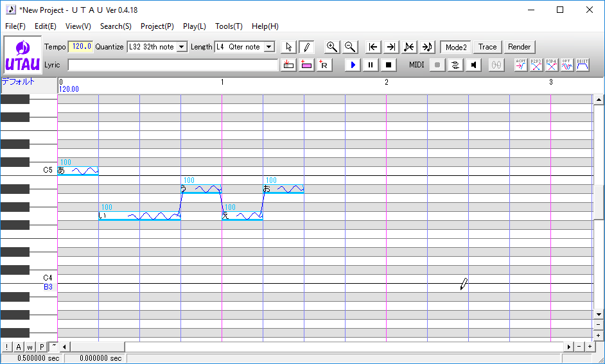This screenshot has height=364, width=605.
Task: Click the horizontal scrollbar left arrow
Action: [64, 347]
